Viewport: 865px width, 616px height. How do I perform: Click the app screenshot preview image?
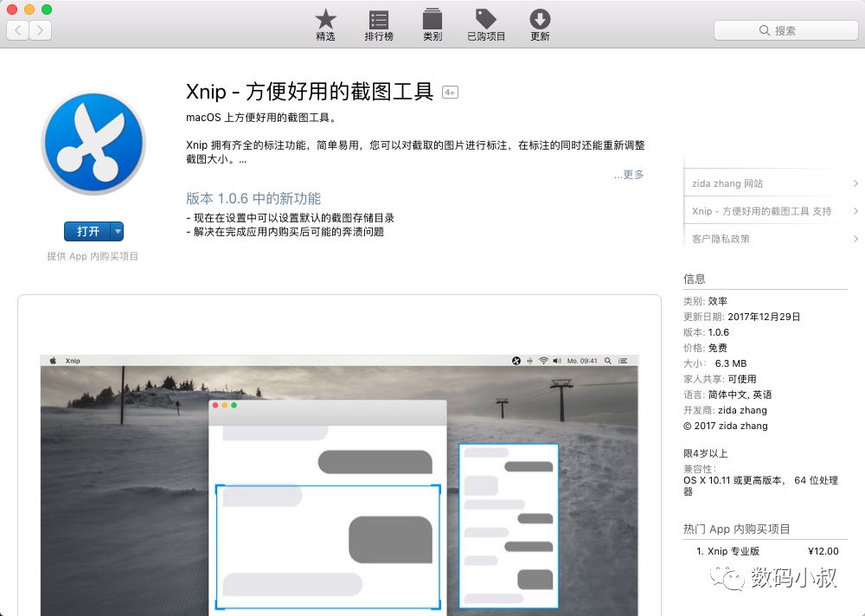point(339,485)
